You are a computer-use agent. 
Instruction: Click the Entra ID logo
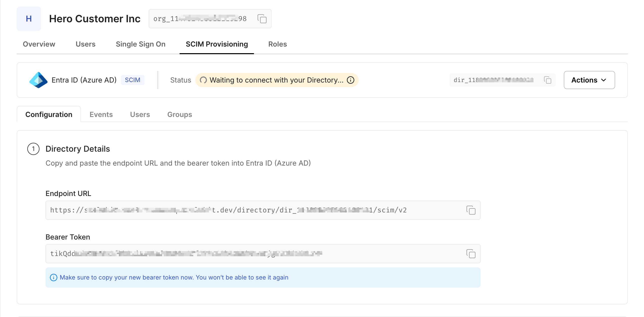[x=38, y=80]
